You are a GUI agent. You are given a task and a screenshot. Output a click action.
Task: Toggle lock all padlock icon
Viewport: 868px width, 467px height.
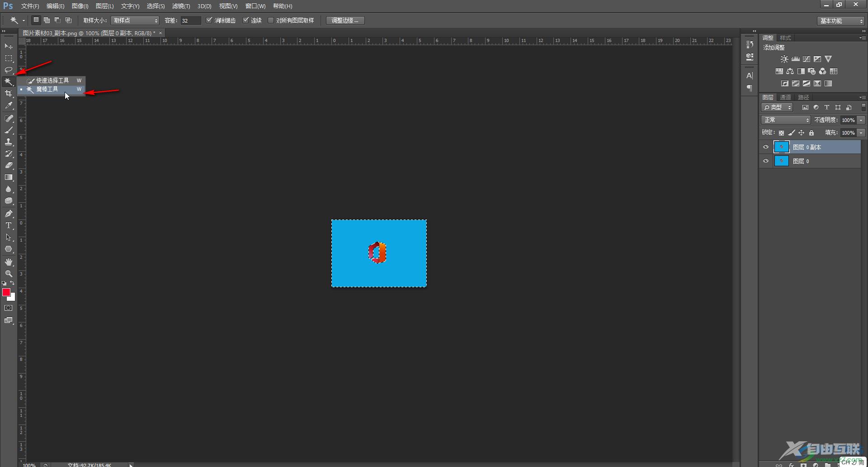[811, 133]
